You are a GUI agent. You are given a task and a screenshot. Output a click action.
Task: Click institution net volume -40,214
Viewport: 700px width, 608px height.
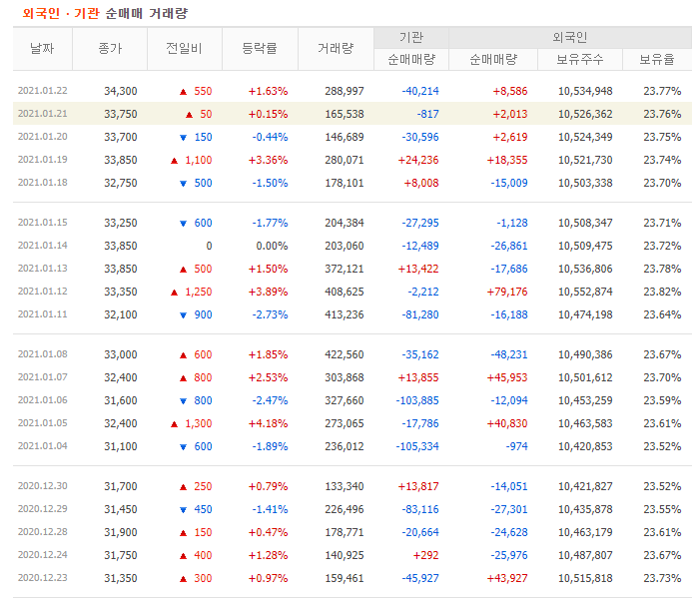point(420,91)
